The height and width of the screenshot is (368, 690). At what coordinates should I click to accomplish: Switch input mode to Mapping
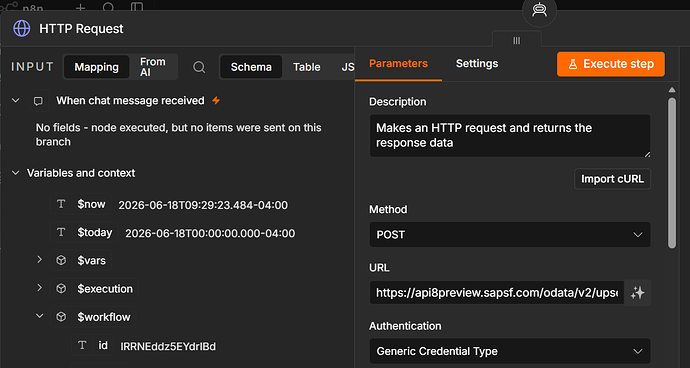96,67
